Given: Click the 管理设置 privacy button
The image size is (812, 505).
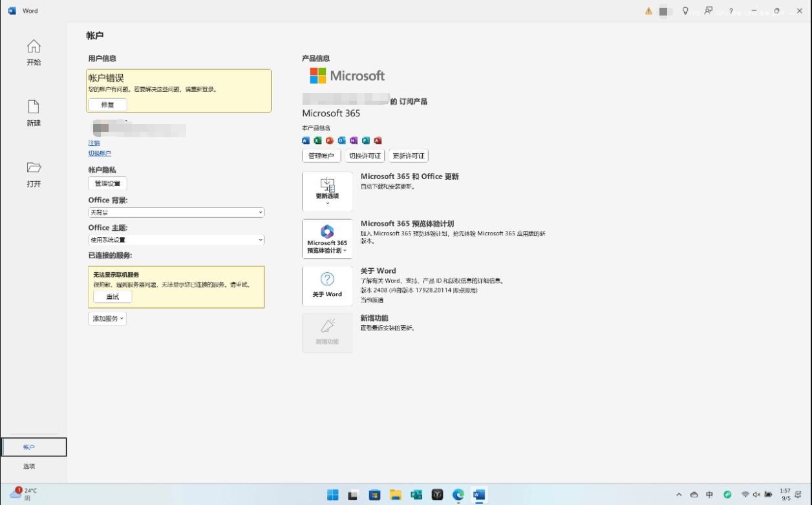Looking at the screenshot, I should pyautogui.click(x=107, y=184).
